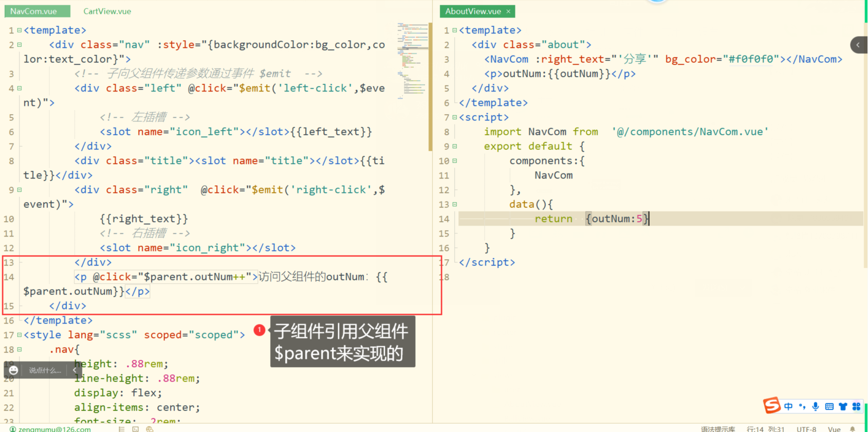This screenshot has height=432, width=868.
Task: Open the terminal icon in status bar
Action: (x=136, y=429)
